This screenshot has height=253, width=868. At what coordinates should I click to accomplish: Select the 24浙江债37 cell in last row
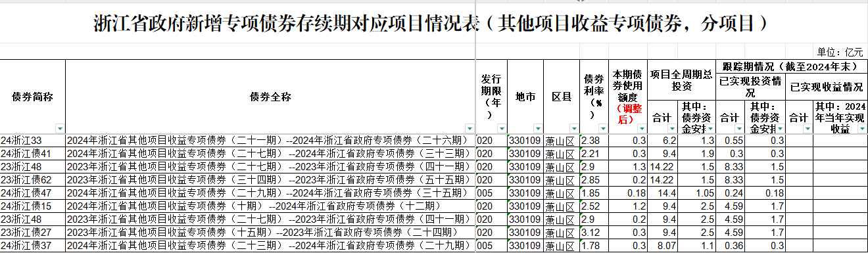point(33,246)
